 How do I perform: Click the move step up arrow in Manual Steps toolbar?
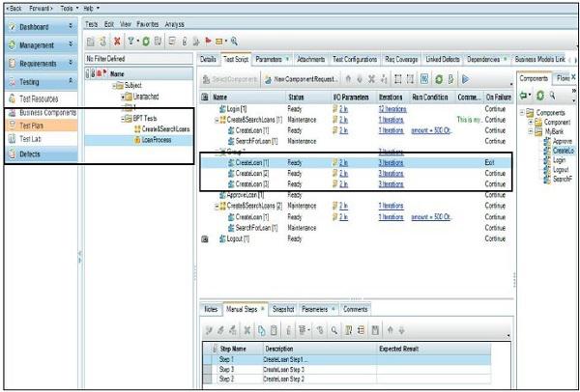(390, 330)
